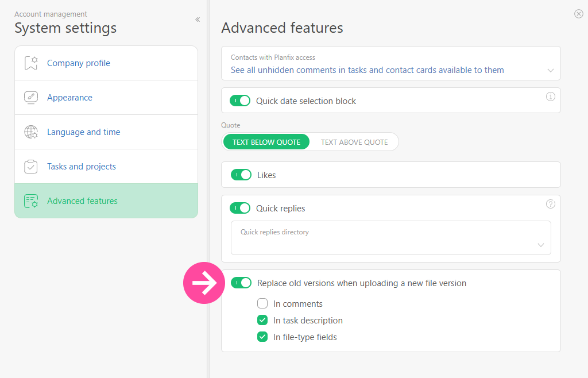The height and width of the screenshot is (378, 588).
Task: Click the 'Quick date selection block' label
Action: 306,101
